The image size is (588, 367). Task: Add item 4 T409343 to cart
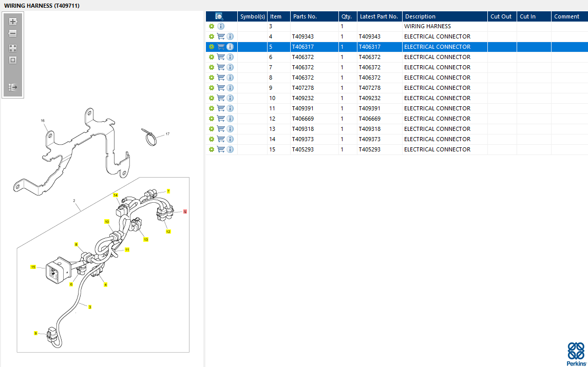coord(221,36)
